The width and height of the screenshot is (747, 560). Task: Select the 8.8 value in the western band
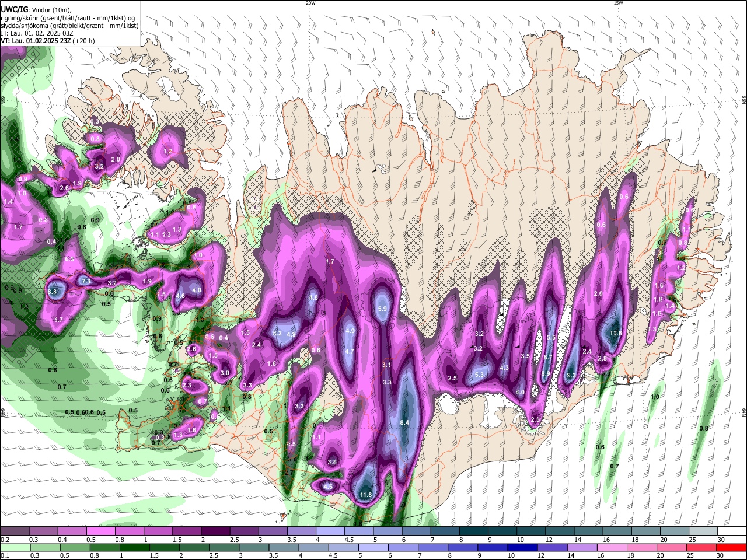[x=53, y=292]
